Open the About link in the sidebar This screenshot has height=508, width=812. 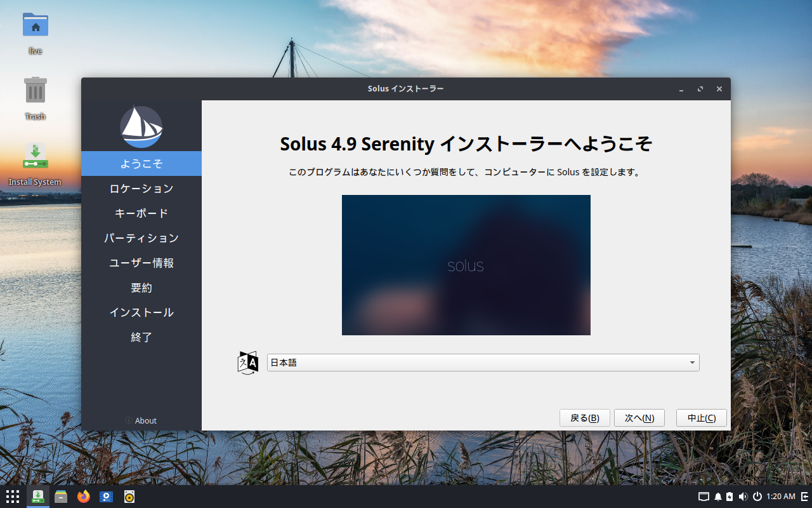pos(141,421)
